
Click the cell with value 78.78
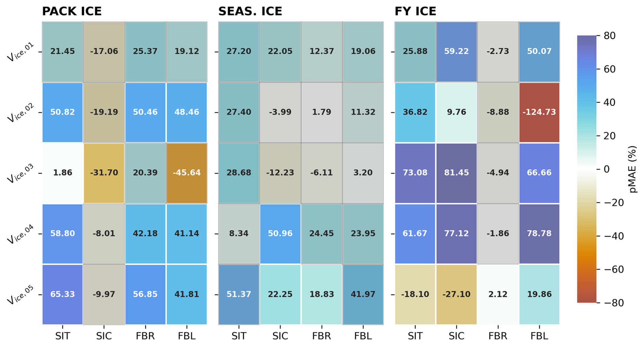[x=539, y=234]
